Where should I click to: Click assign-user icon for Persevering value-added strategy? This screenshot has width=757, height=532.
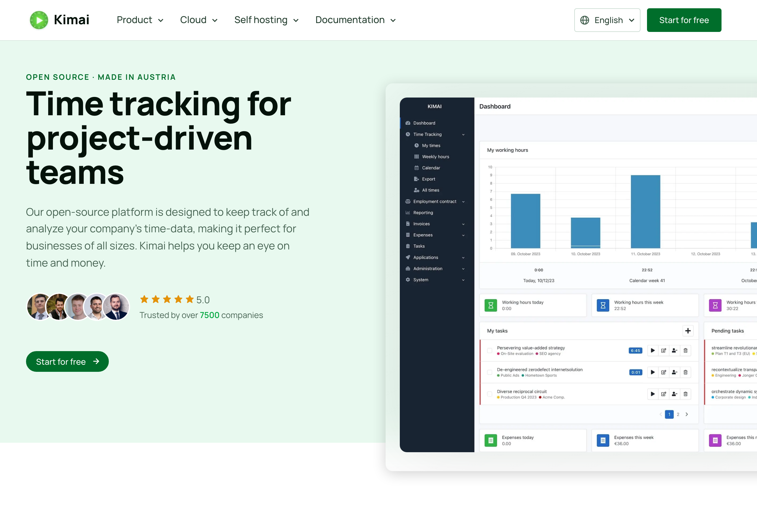pyautogui.click(x=674, y=351)
